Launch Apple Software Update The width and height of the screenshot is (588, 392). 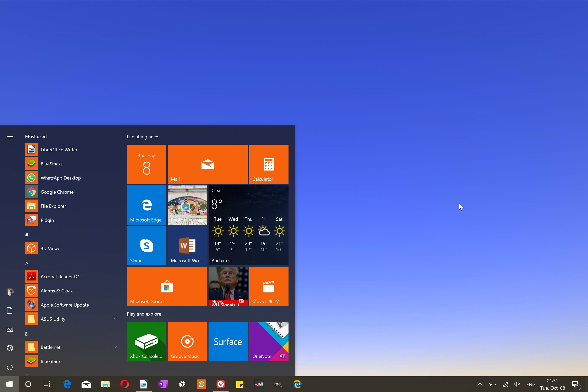(x=71, y=305)
